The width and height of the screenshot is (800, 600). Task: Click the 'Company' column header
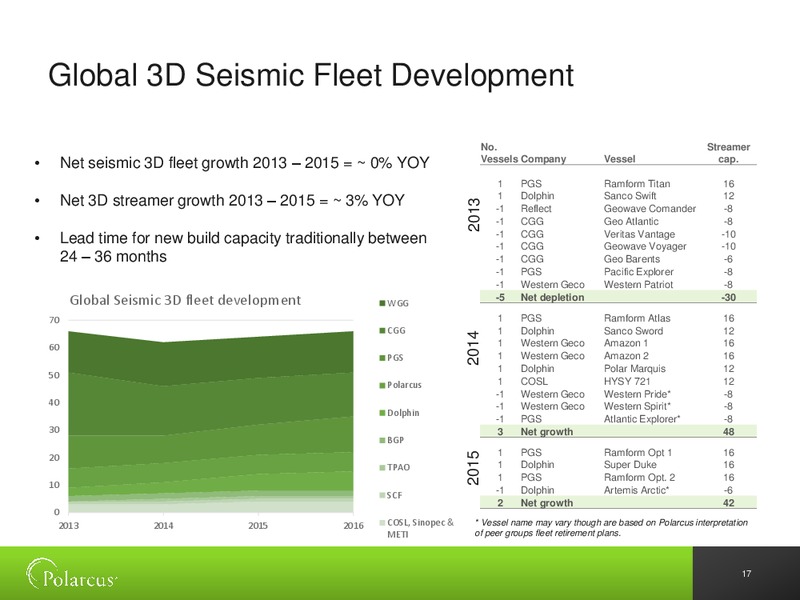[x=543, y=159]
